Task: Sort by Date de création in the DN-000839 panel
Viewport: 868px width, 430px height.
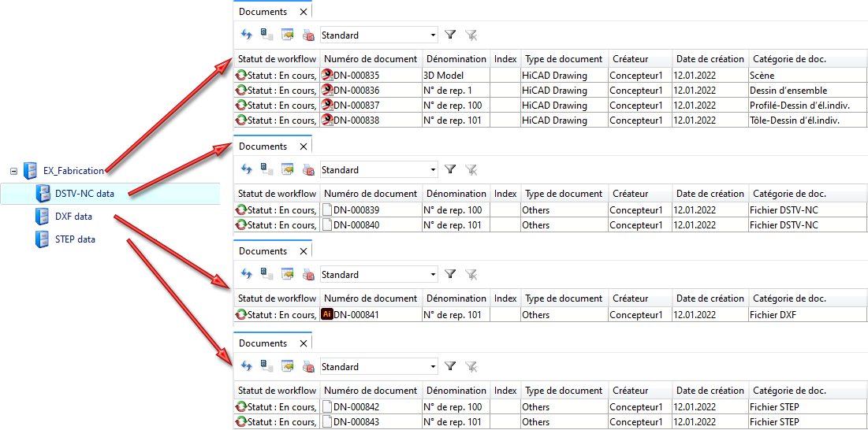Action: (710, 194)
